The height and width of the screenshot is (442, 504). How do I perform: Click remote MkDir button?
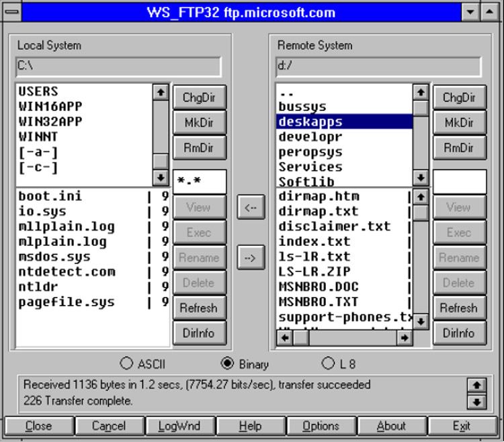(x=460, y=122)
